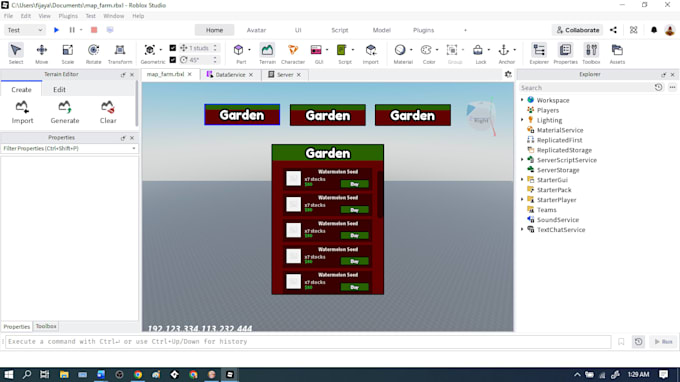The image size is (680, 382).
Task: Open Windows taskbar search
Action: point(27,374)
